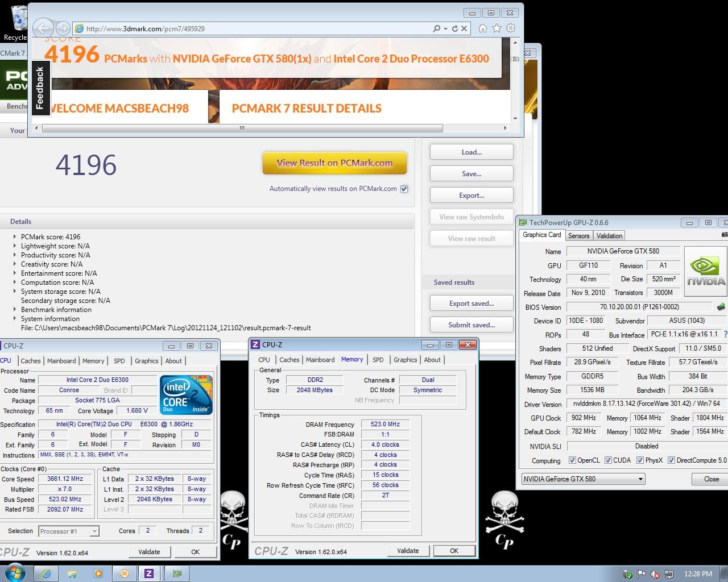Refresh the 3dmark.com page

click(x=455, y=28)
